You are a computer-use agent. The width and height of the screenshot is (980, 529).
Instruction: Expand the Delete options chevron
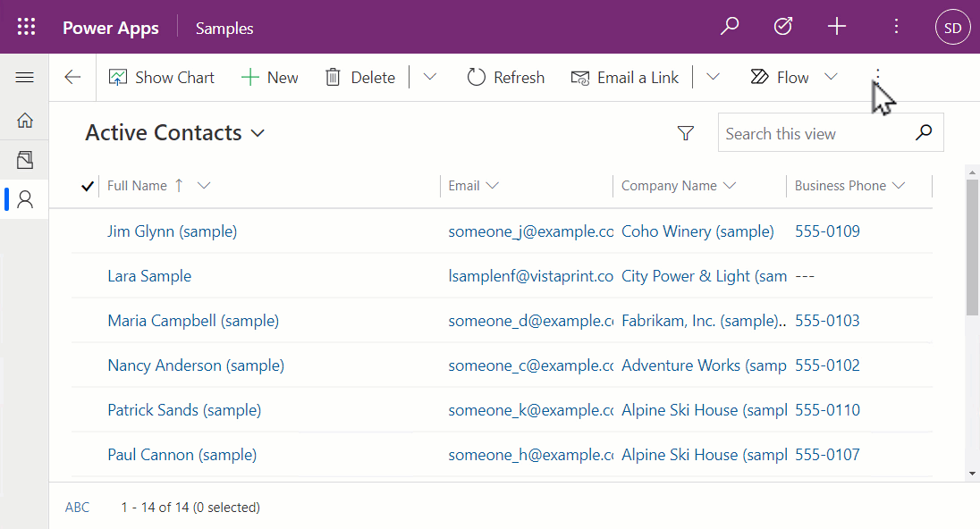click(429, 77)
